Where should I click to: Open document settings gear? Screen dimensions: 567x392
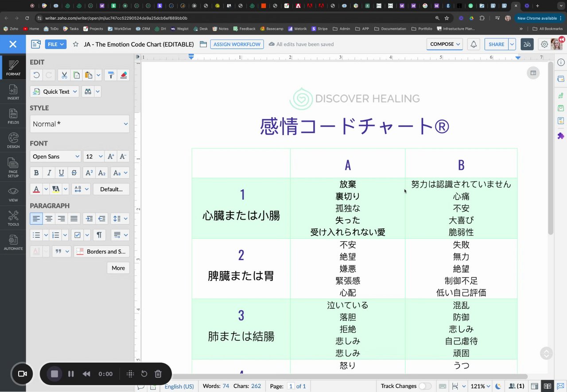coord(544,44)
